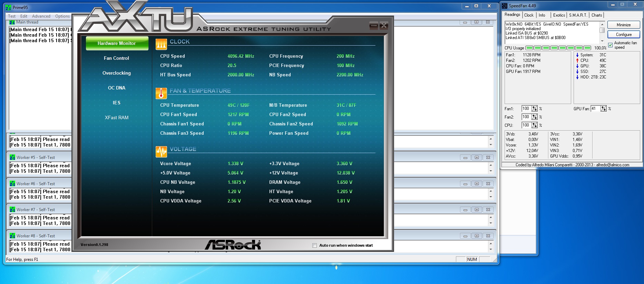Close the AXTU utility window
Viewport: 644px width, 284px height.
384,26
